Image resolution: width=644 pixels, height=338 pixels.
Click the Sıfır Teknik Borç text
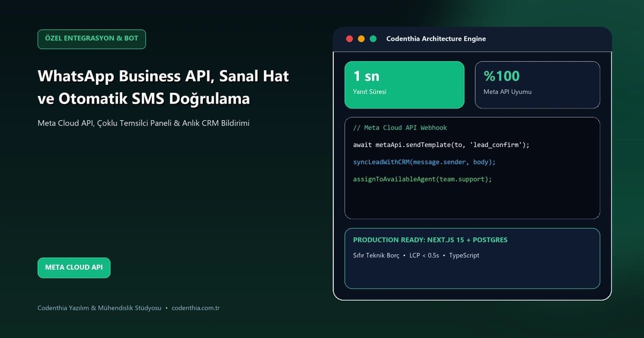click(376, 255)
